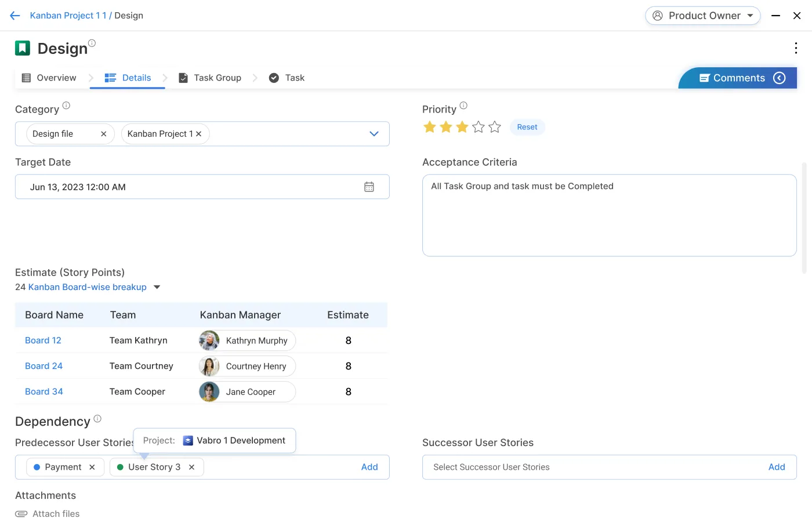Screen dimensions: 812x522
Task: Open the Target Date calendar picker
Action: pyautogui.click(x=369, y=186)
